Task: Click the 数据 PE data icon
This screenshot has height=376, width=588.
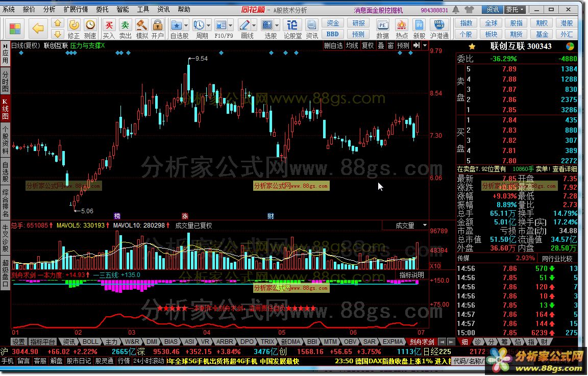Action: pos(382,29)
